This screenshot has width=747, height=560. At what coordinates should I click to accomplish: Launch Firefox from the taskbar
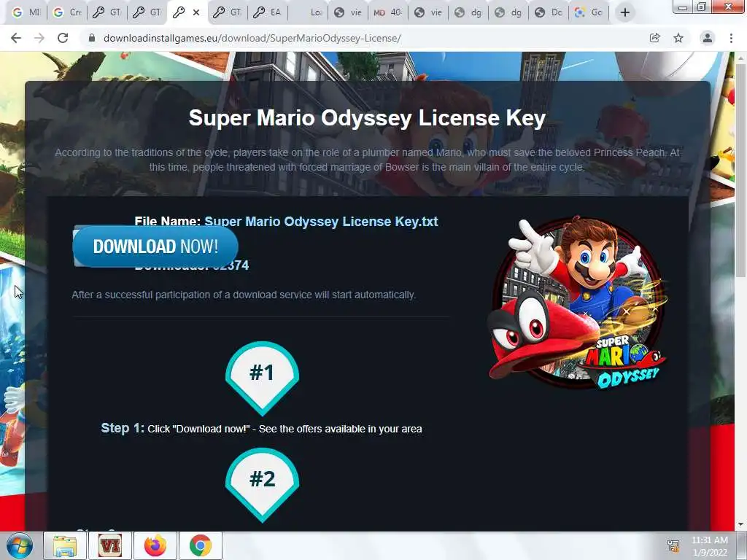click(x=155, y=545)
